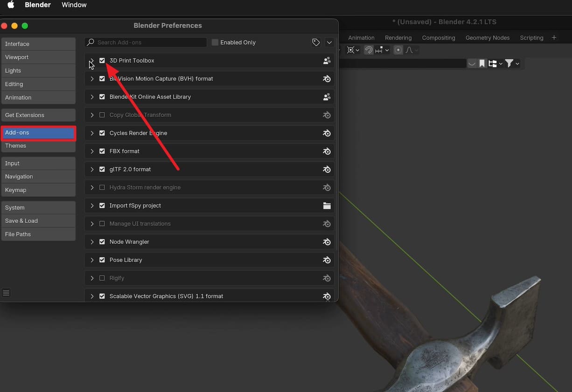Expand the Node Wrangler add-on details

click(x=91, y=241)
